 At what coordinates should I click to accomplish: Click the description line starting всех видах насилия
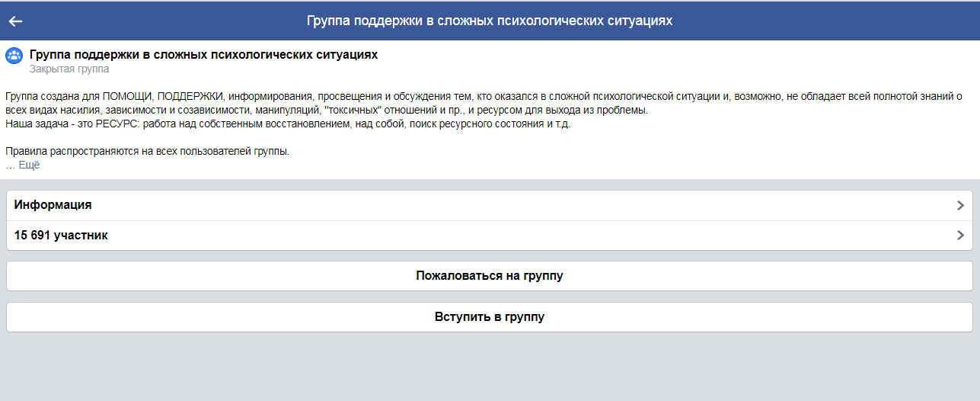[x=327, y=111]
